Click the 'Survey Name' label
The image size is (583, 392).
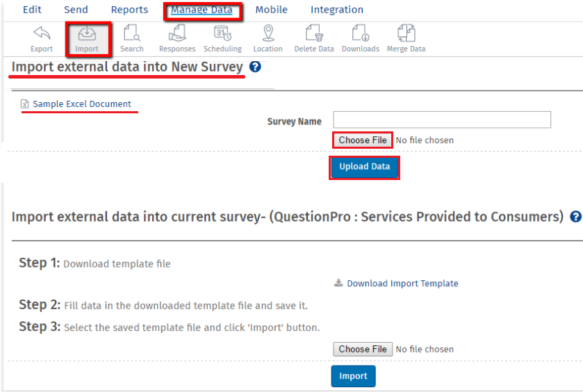click(x=295, y=122)
